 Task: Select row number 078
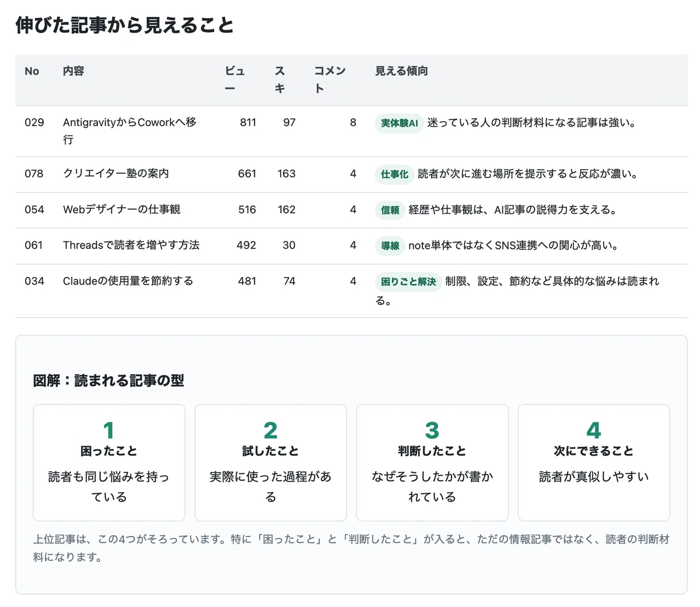(34, 174)
